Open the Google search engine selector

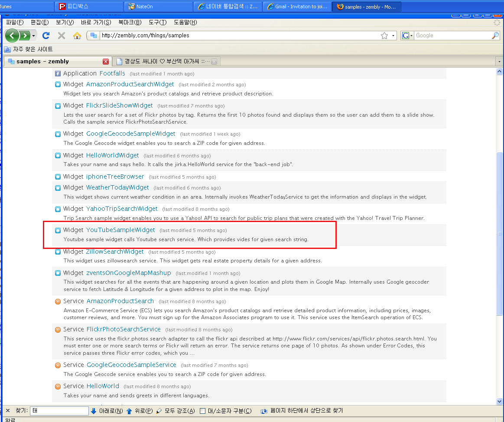[407, 36]
